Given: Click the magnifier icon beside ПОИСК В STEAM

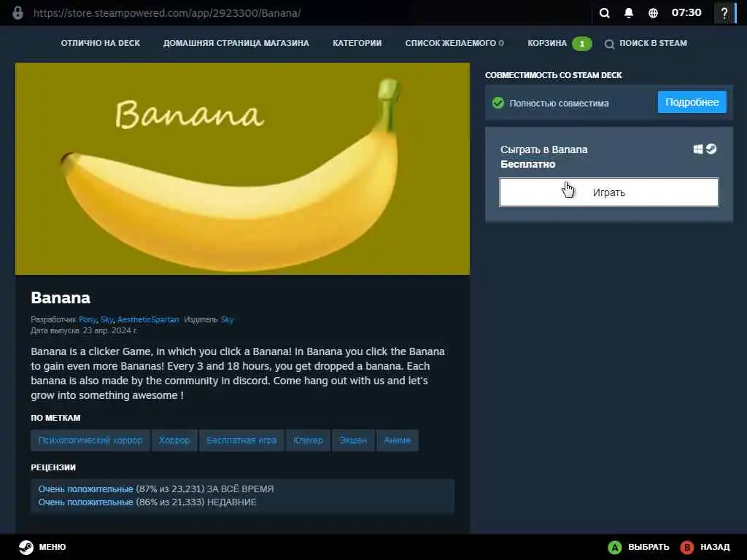Looking at the screenshot, I should pos(609,44).
